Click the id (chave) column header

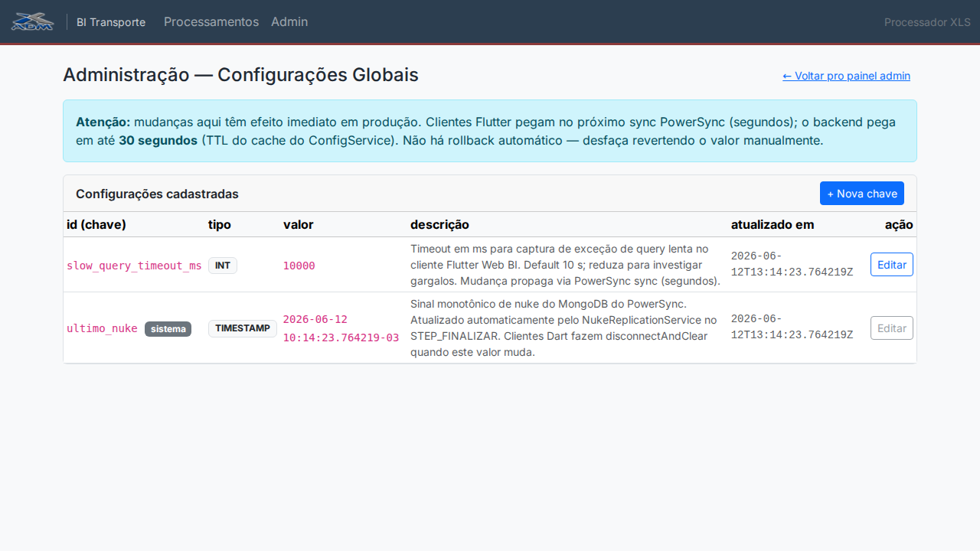click(x=96, y=224)
